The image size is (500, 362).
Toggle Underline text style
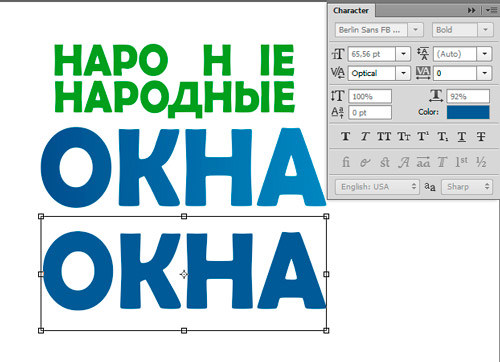coord(462,136)
